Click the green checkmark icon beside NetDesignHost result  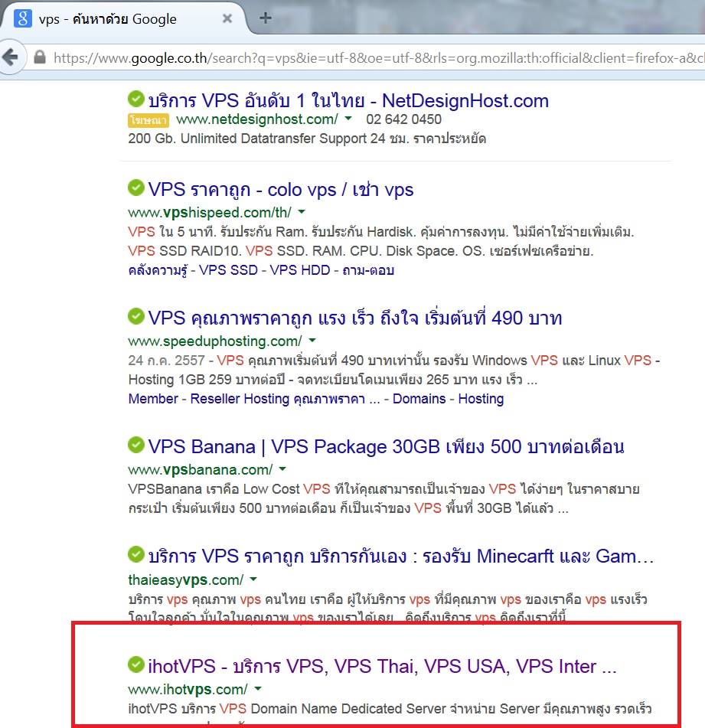tap(136, 99)
